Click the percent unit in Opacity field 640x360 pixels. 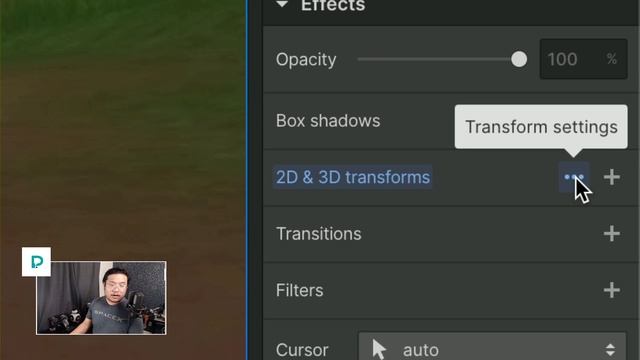click(x=611, y=59)
